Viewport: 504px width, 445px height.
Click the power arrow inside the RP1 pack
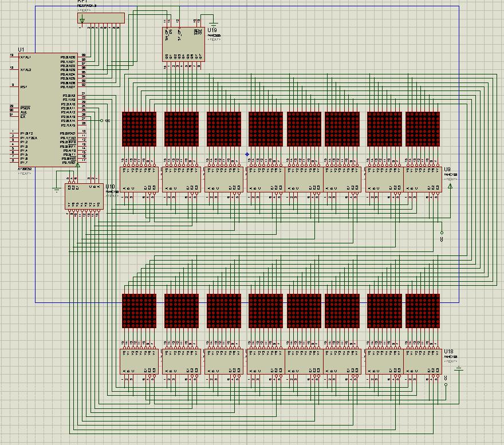pyautogui.click(x=82, y=20)
